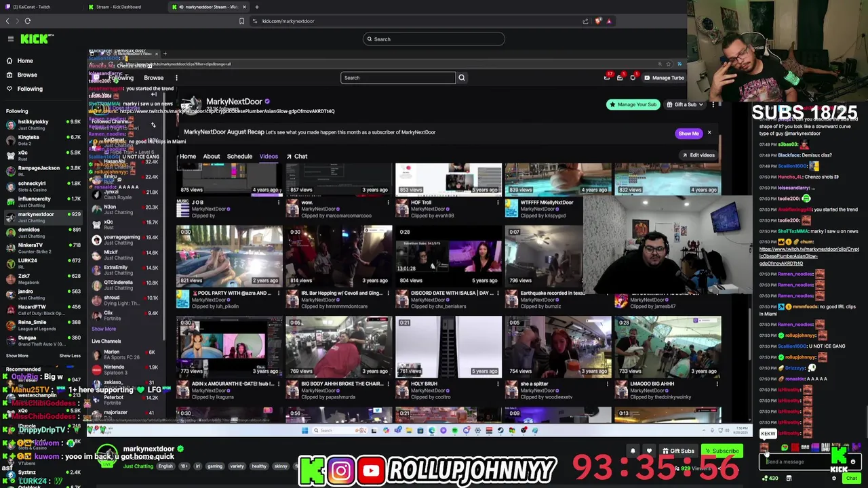Open Browse in the Kick sidebar
The width and height of the screenshot is (868, 488).
pos(27,75)
